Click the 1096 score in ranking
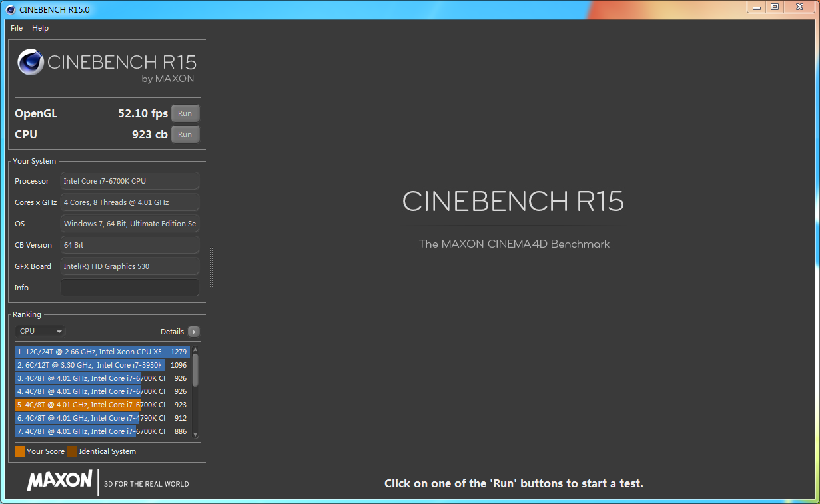The image size is (820, 504). pos(179,365)
